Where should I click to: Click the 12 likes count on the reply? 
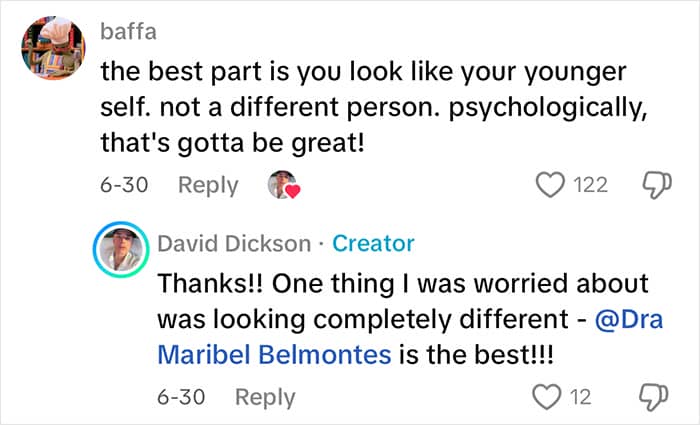pyautogui.click(x=581, y=397)
